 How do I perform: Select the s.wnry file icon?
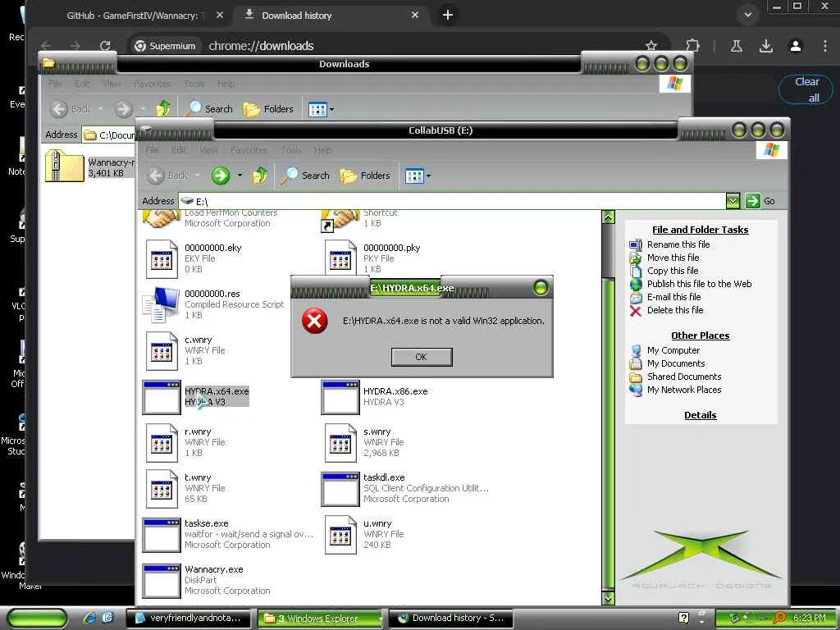point(340,442)
